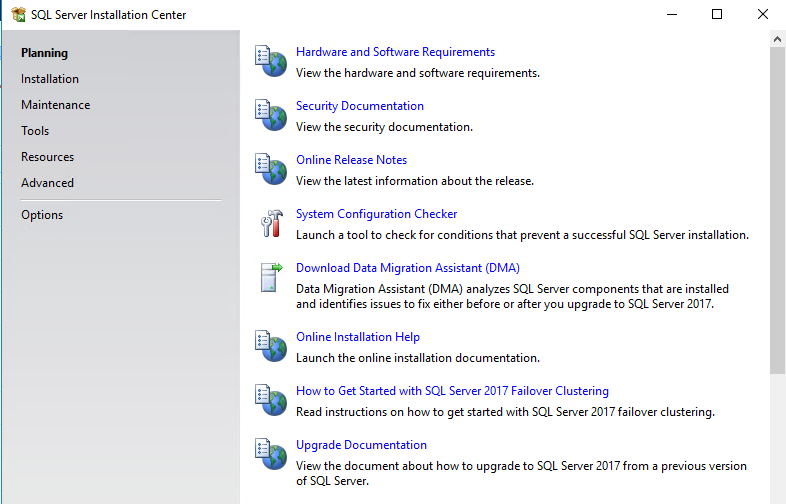Click 'Launch the online installation documentation.' text
786x504 pixels.
tap(418, 358)
